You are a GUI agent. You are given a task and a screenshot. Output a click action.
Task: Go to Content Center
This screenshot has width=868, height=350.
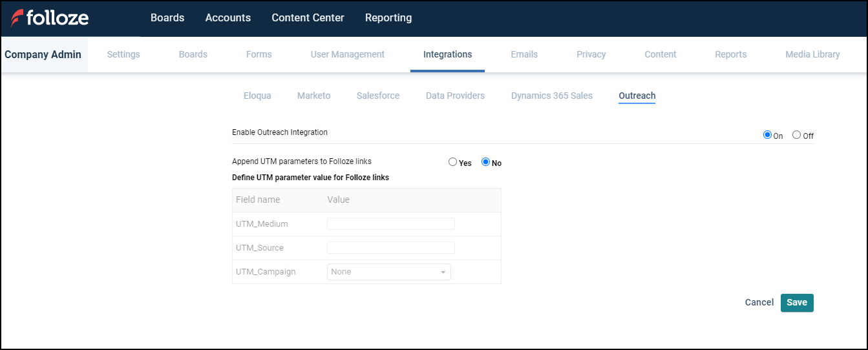click(308, 18)
